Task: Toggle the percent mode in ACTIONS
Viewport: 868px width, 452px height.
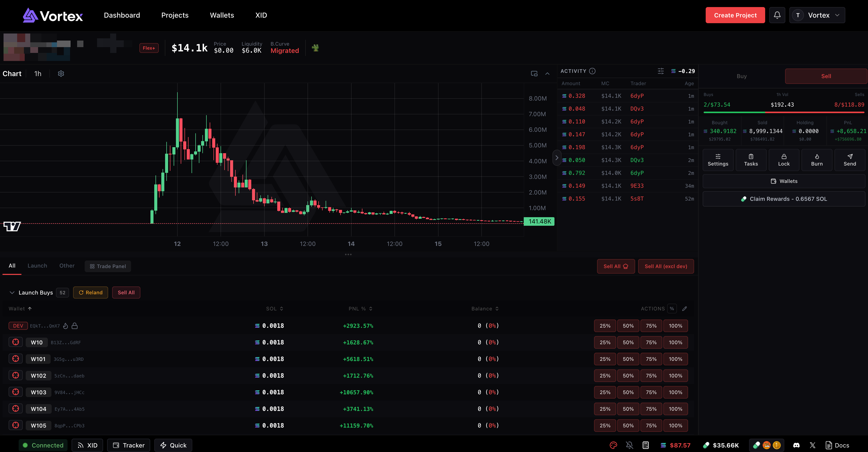Action: click(672, 309)
